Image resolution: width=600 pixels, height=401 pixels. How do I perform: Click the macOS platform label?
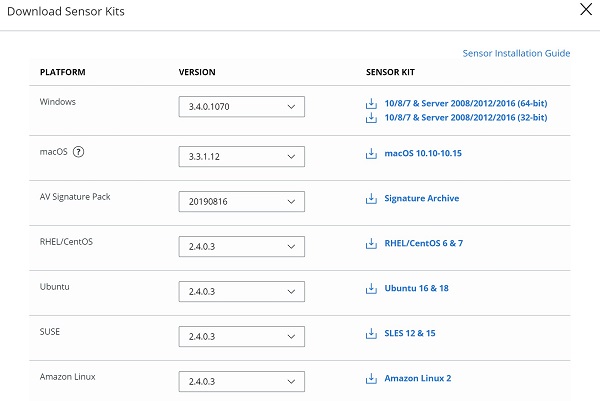(54, 152)
